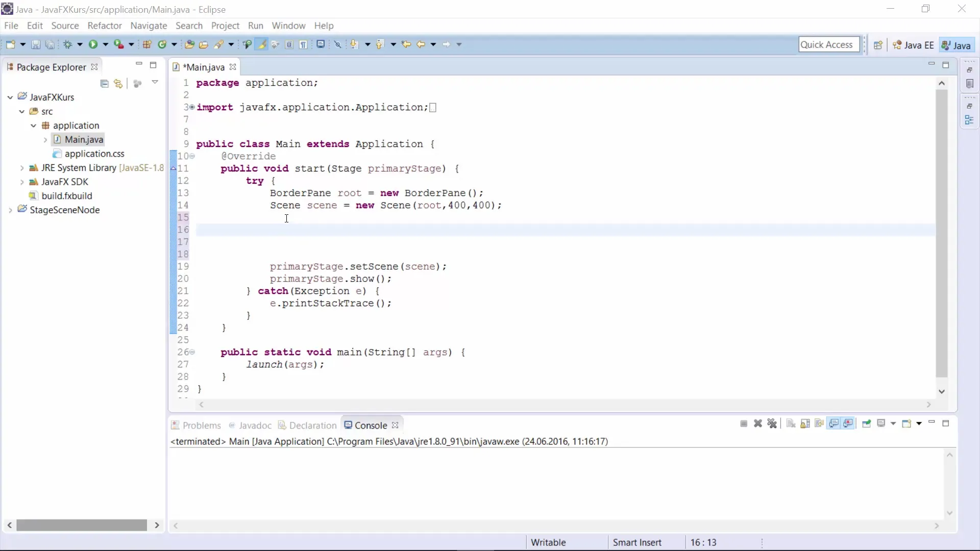
Task: Switch to the Declaration tab
Action: click(x=307, y=425)
